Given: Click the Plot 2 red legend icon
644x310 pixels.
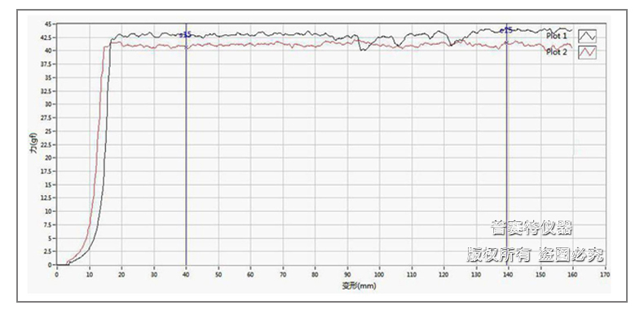Looking at the screenshot, I should coord(587,53).
